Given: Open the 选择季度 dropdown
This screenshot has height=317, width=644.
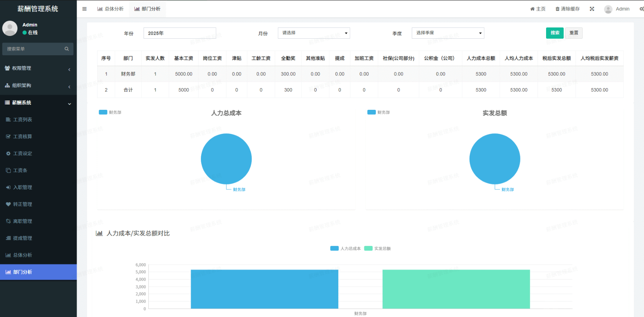Looking at the screenshot, I should coord(448,33).
